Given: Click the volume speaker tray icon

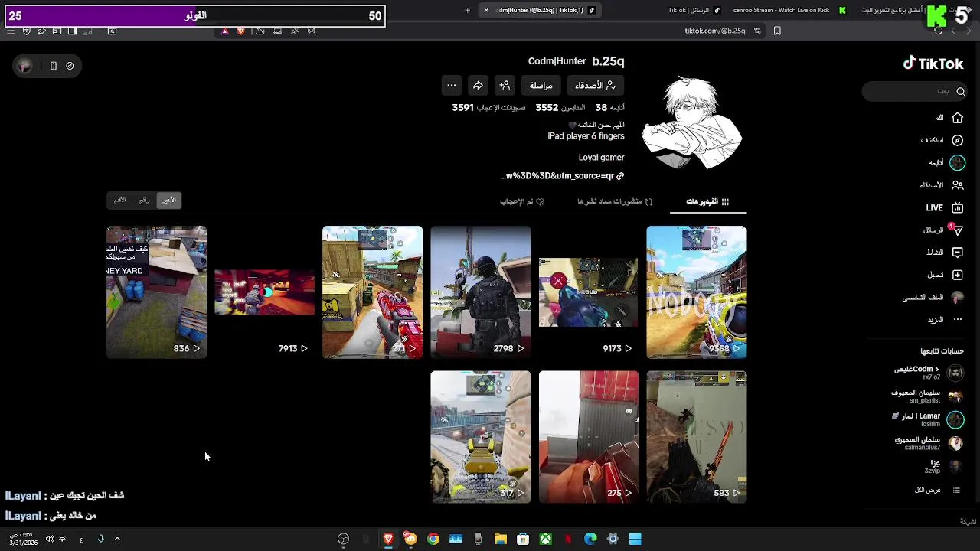Looking at the screenshot, I should 50,539.
